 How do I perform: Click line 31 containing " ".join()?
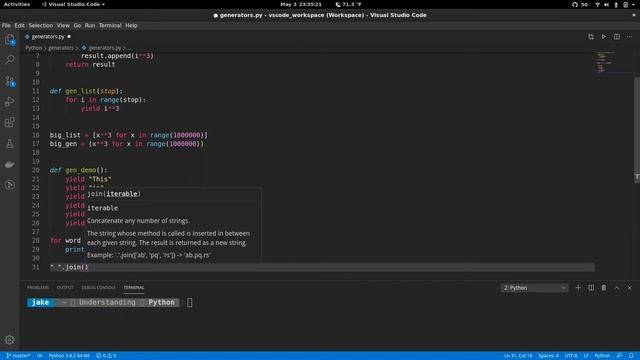coord(322,267)
